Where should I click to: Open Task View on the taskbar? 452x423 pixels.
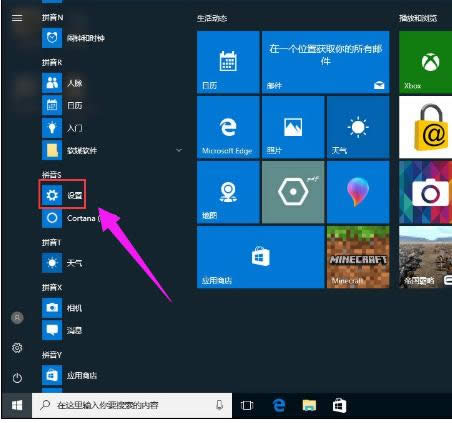(247, 405)
